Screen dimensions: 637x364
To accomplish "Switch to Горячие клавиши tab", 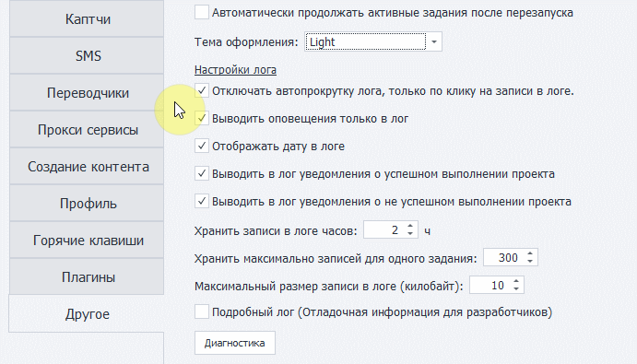I will pos(87,241).
